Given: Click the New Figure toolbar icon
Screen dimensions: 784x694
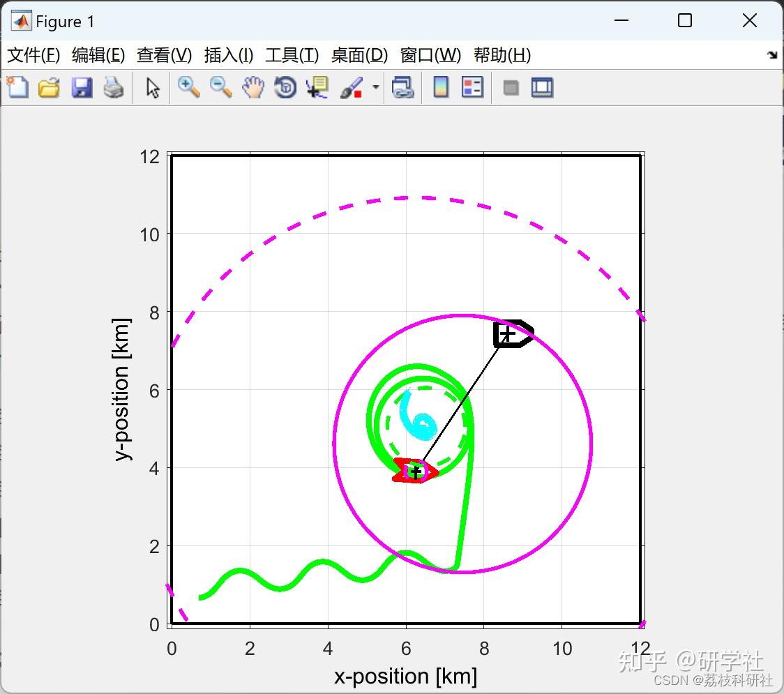Looking at the screenshot, I should [x=17, y=87].
